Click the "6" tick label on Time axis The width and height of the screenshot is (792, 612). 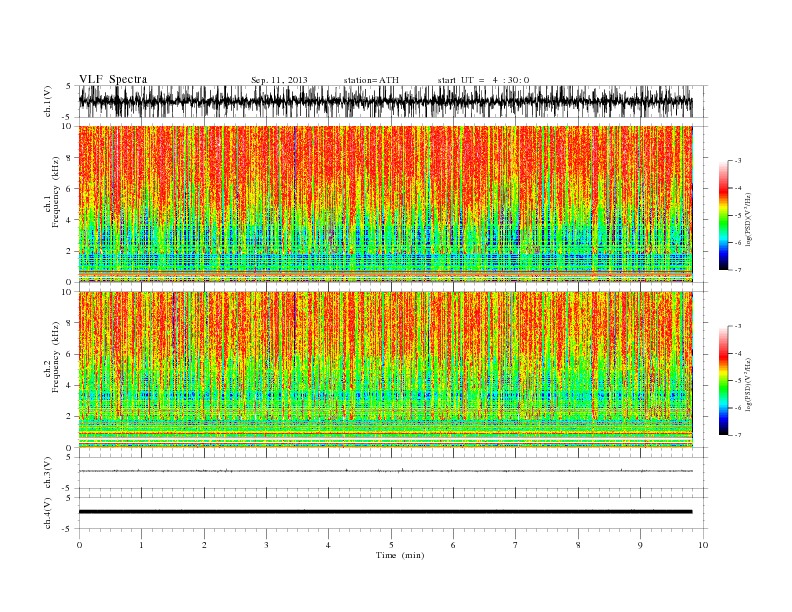[x=453, y=545]
